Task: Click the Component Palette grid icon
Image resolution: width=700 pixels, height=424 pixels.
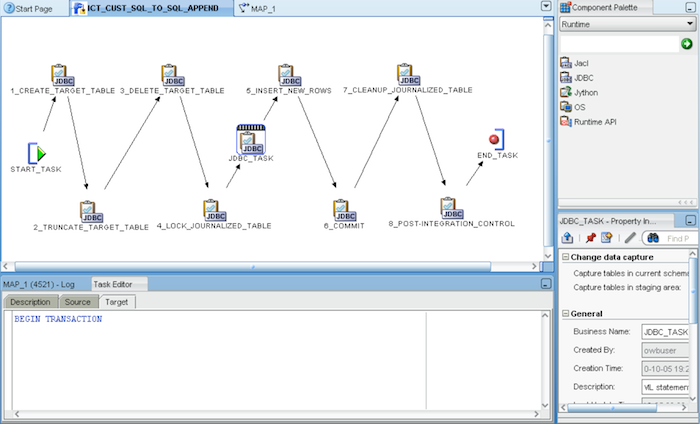Action: coord(565,7)
